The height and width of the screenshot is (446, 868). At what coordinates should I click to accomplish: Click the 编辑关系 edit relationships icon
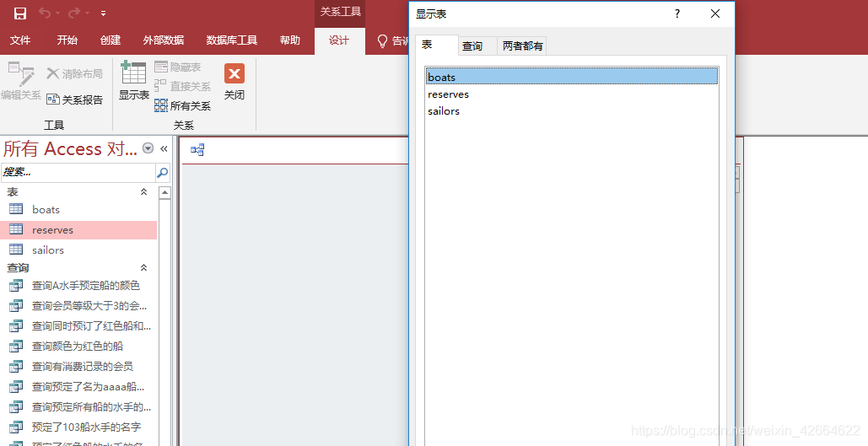(x=21, y=74)
